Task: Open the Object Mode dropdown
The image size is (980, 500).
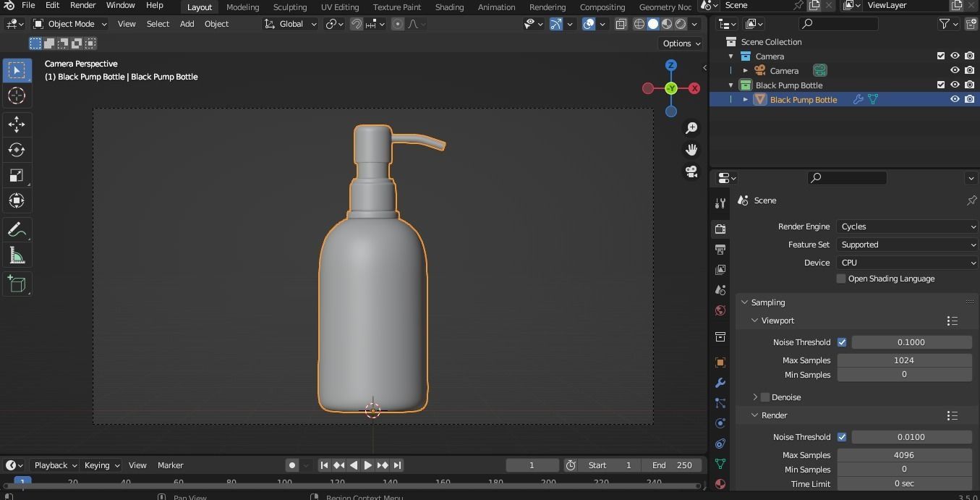Action: [70, 24]
